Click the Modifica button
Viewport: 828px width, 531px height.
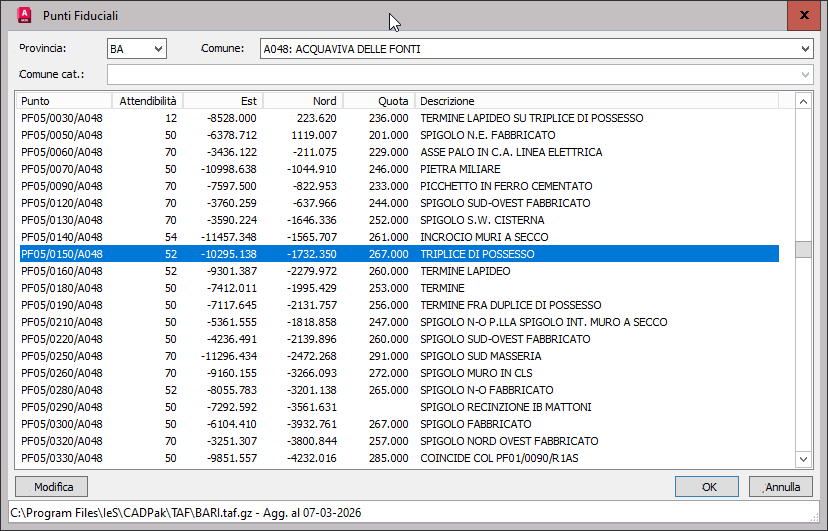(52, 487)
